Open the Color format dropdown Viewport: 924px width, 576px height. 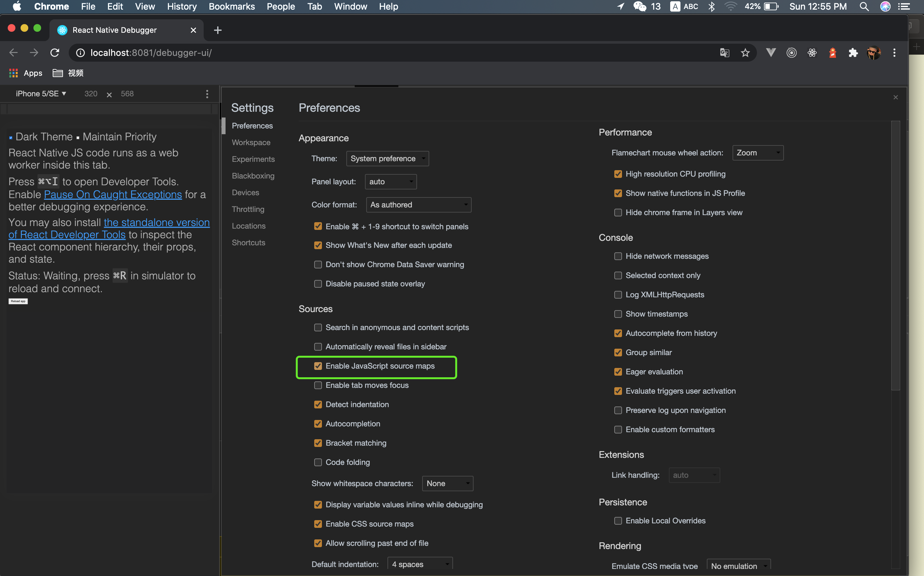pyautogui.click(x=419, y=205)
